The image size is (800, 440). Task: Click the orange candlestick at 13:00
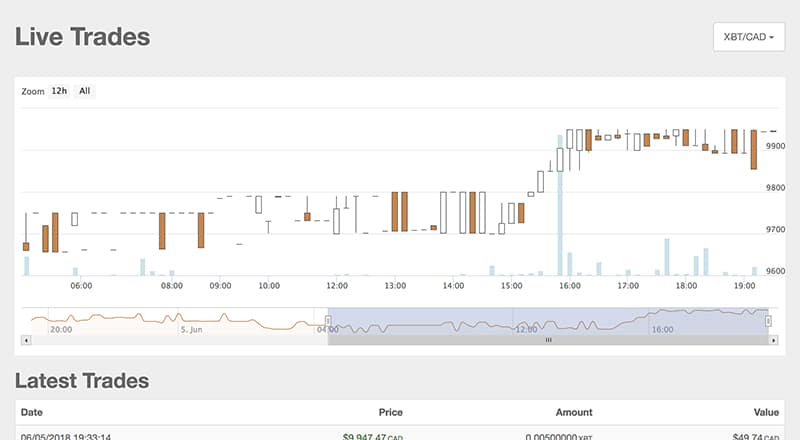[396, 211]
